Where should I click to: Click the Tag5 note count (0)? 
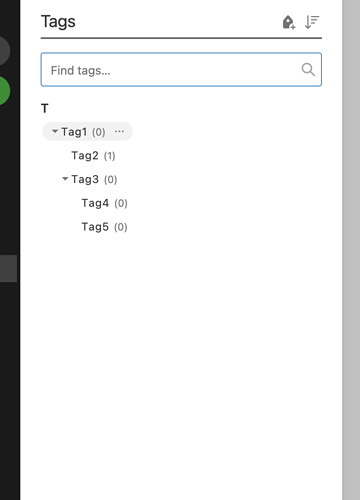121,227
